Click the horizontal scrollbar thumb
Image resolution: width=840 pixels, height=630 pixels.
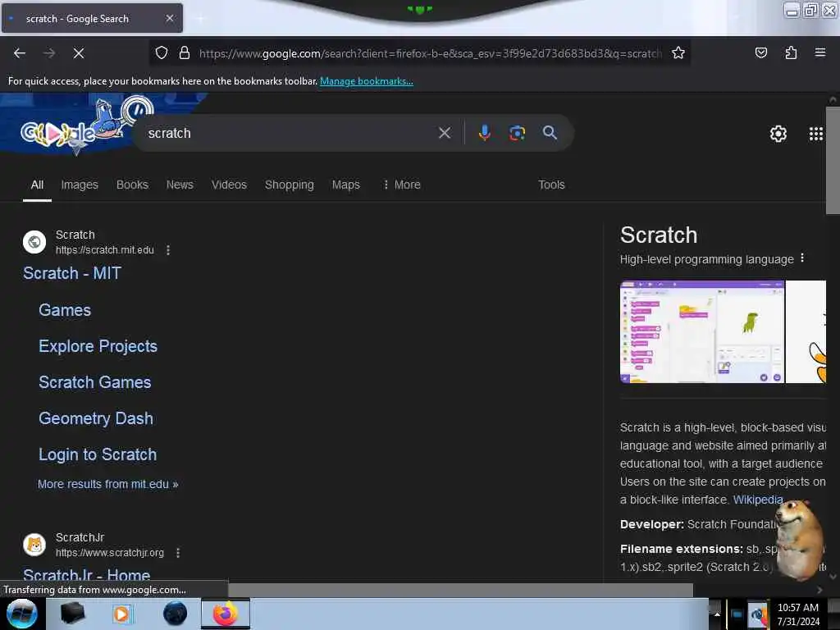461,590
